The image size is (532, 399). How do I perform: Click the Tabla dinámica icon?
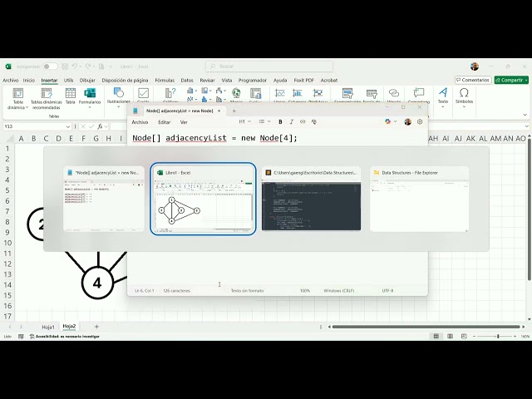(18, 99)
